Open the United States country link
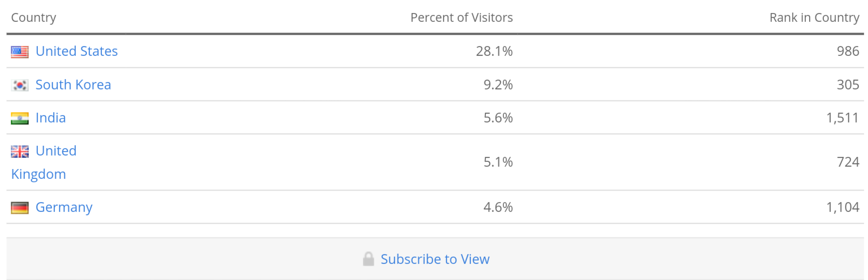The width and height of the screenshot is (868, 280). (x=77, y=51)
